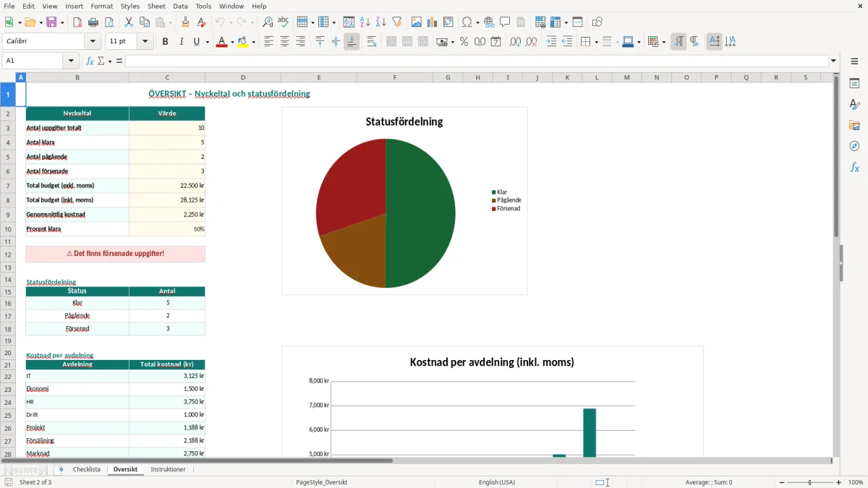Viewport: 868px width, 488px height.
Task: Format as date with the calendar icon
Action: click(x=495, y=42)
